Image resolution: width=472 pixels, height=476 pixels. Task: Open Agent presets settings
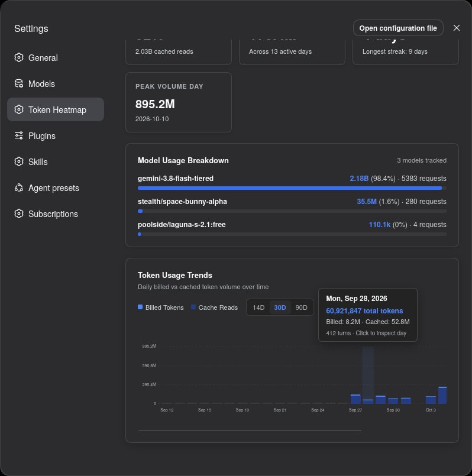tap(56, 188)
